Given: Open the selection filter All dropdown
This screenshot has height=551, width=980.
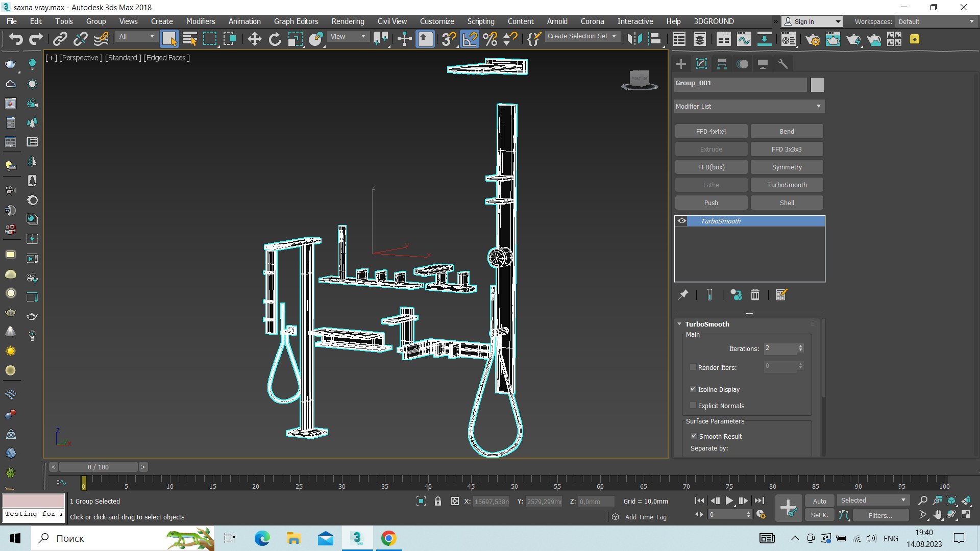Looking at the screenshot, I should (136, 36).
